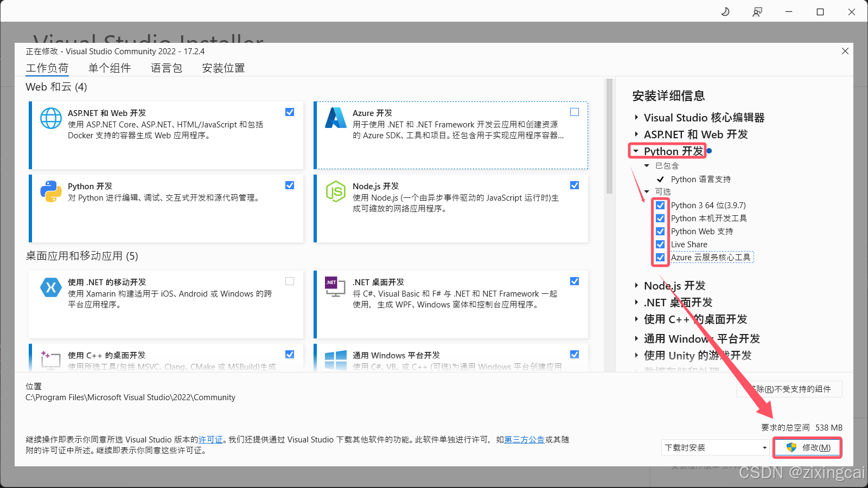Click the ASP.NET globe workload icon
The width and height of the screenshot is (868, 488).
[x=51, y=118]
